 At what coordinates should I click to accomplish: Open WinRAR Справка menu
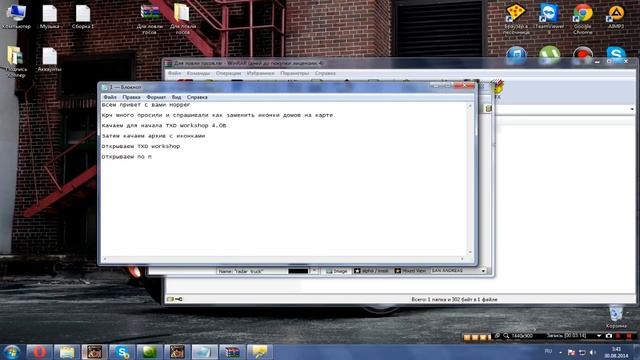pos(325,73)
